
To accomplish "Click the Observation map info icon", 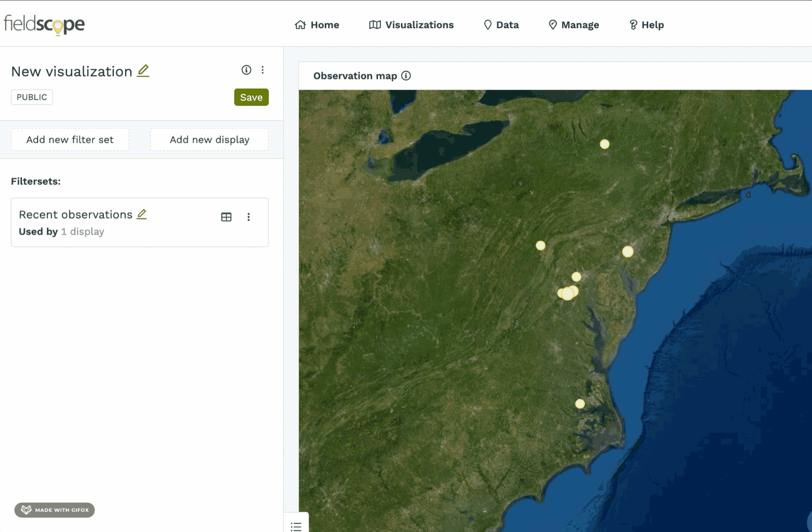I will point(406,76).
